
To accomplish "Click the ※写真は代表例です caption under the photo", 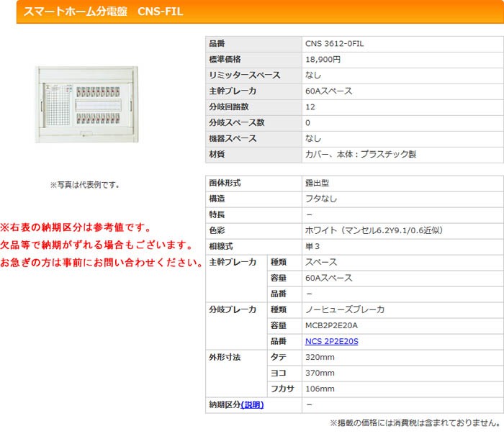I will (x=84, y=185).
